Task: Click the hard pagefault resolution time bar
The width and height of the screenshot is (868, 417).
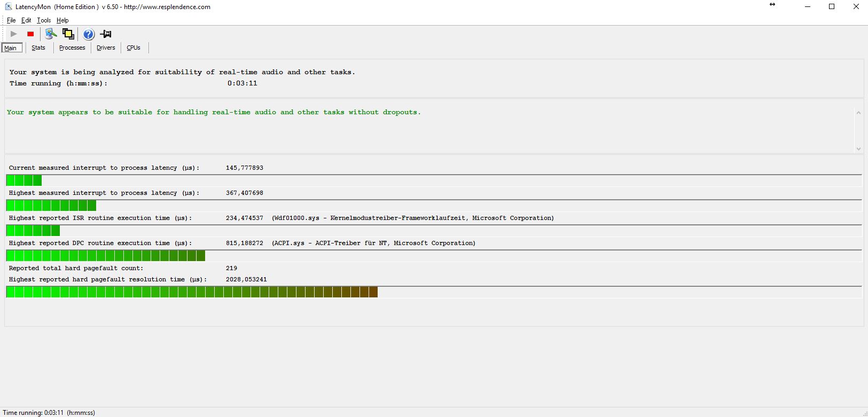Action: coord(434,292)
